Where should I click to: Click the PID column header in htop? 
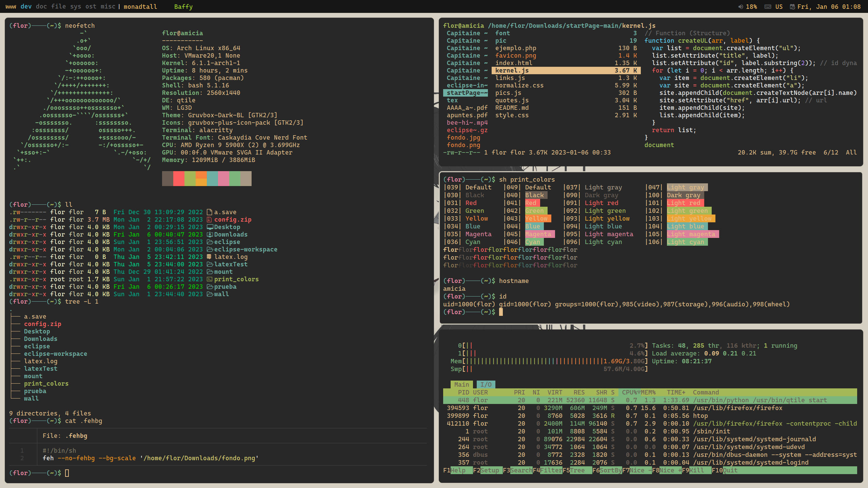click(463, 392)
